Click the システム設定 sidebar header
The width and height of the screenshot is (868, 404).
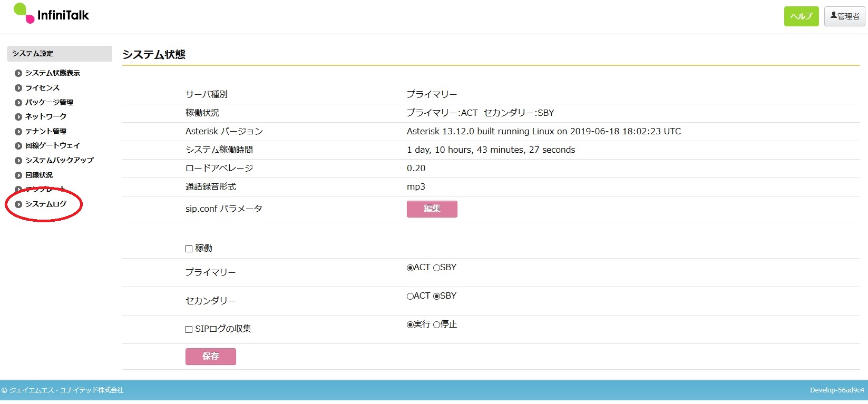click(60, 54)
